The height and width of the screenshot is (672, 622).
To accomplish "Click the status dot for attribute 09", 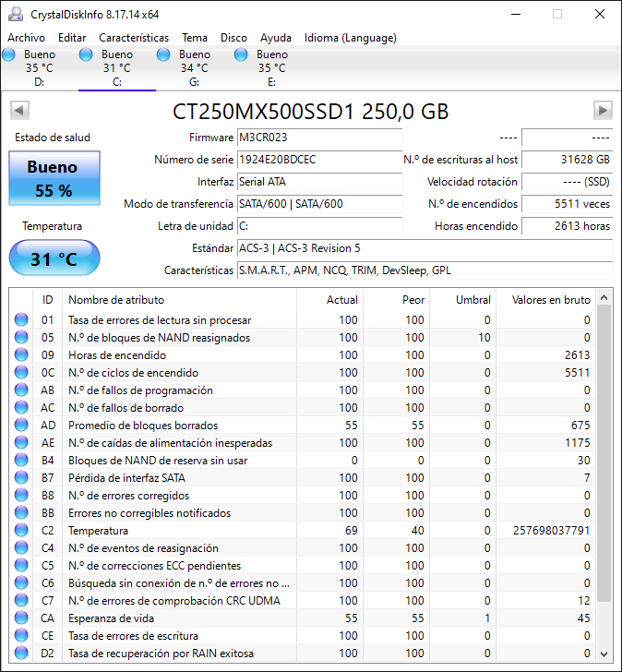I will pos(21,354).
